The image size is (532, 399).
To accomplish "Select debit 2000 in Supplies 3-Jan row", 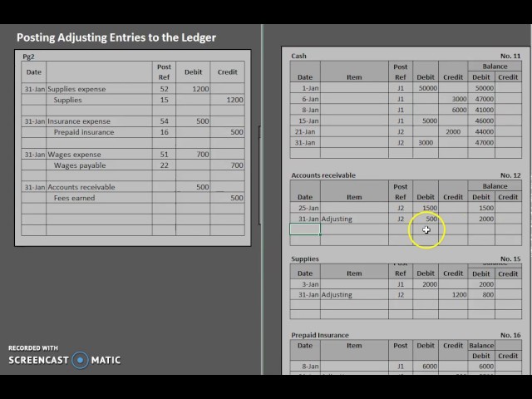I will tap(426, 284).
